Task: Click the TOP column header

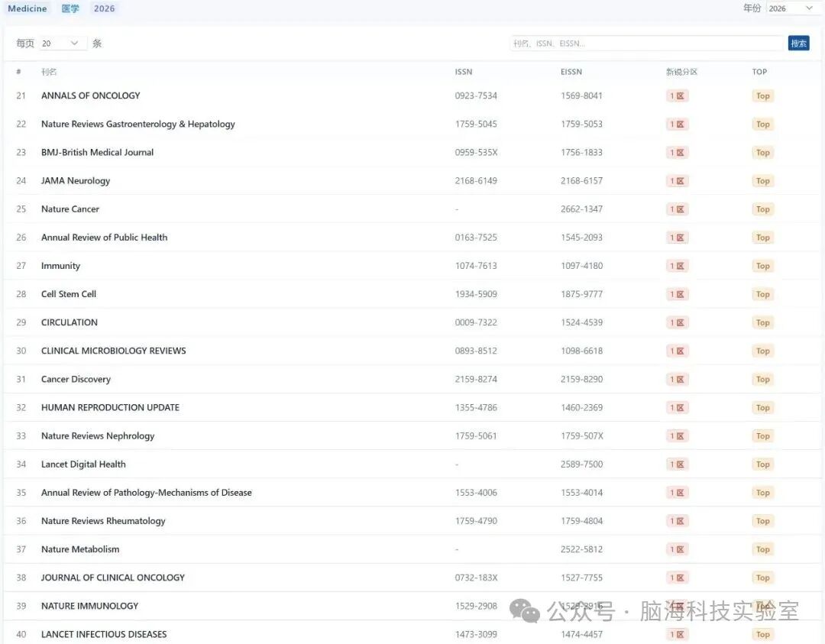Action: pos(759,72)
